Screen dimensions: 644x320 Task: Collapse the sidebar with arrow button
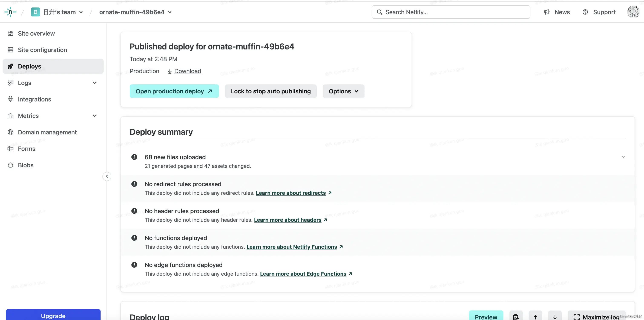click(107, 176)
